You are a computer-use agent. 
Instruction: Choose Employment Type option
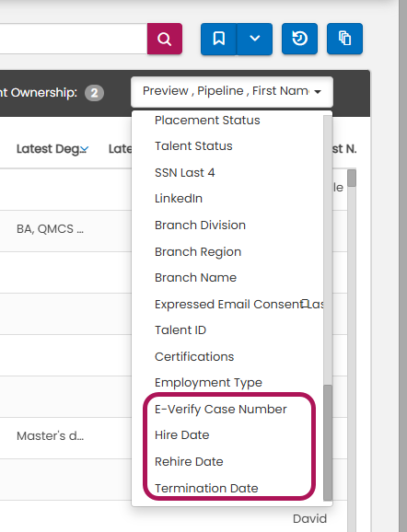[x=208, y=383]
